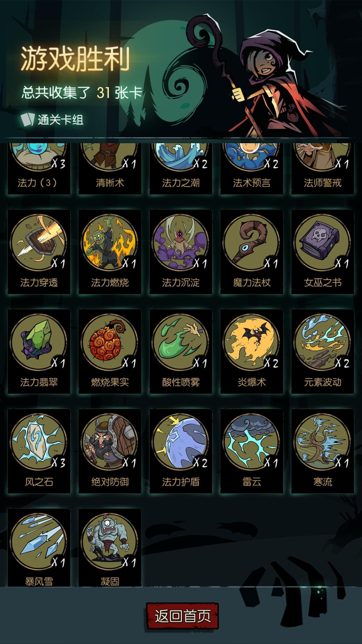Viewport: 362px width, 644px height.
Task: Tap the 暴风雪 ice shards card
Action: click(39, 547)
